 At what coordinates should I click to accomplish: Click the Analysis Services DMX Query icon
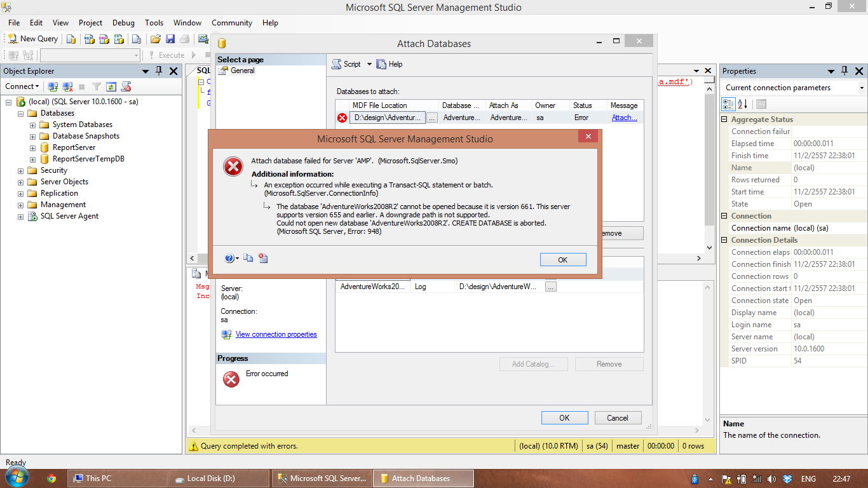click(x=104, y=39)
